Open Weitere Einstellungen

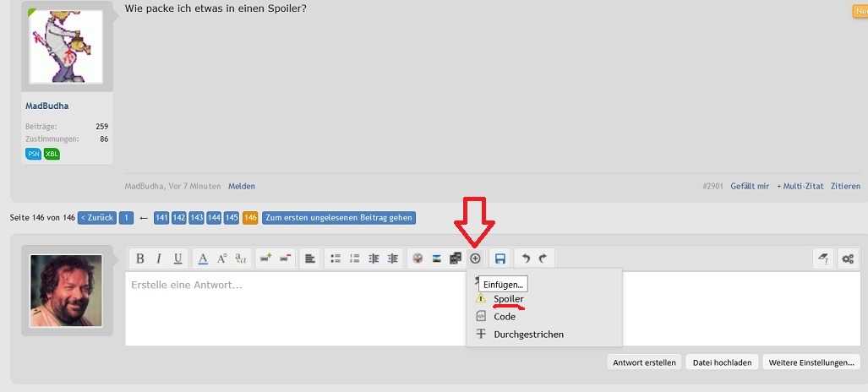point(811,362)
